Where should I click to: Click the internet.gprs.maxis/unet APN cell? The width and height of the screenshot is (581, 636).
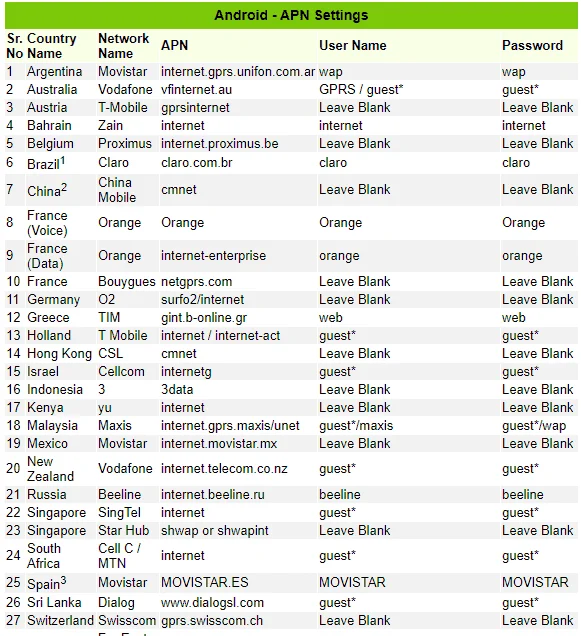tap(230, 425)
